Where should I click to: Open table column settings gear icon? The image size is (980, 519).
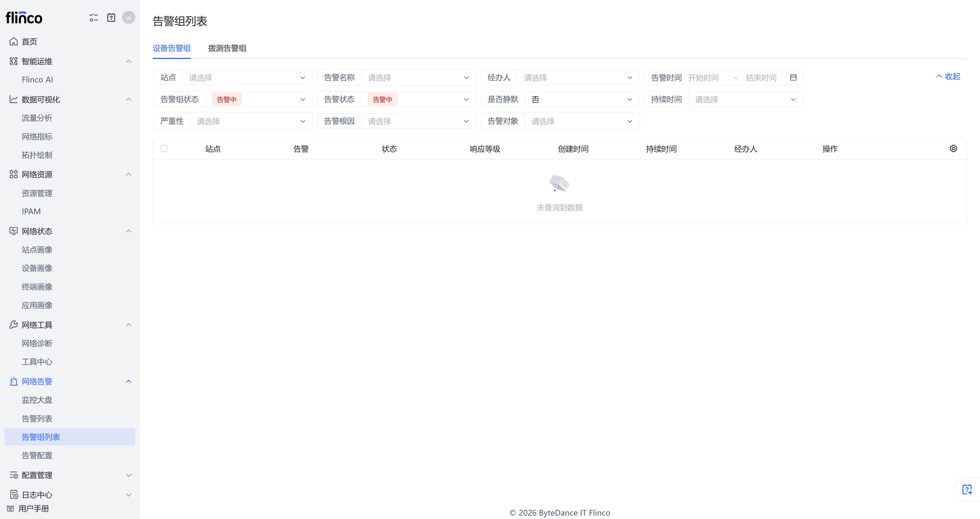[x=953, y=149]
